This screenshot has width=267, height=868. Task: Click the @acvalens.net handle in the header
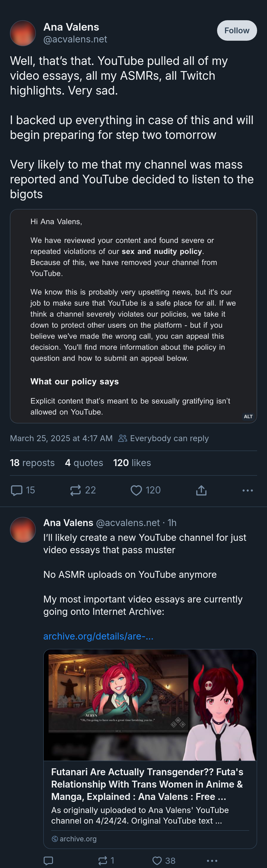[75, 39]
